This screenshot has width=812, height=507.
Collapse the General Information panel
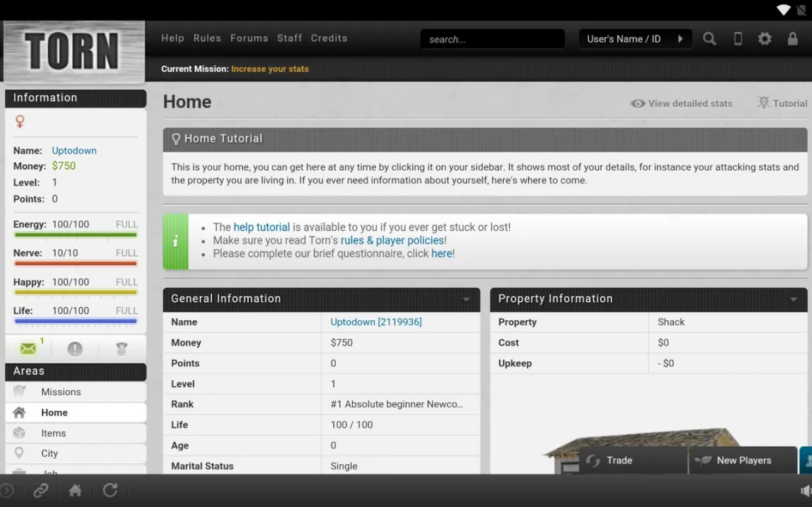coord(466,300)
